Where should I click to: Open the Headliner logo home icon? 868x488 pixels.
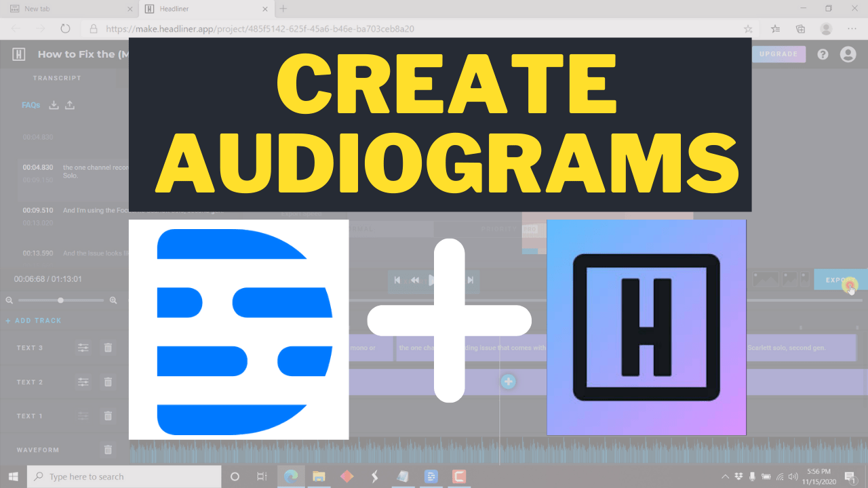click(19, 54)
